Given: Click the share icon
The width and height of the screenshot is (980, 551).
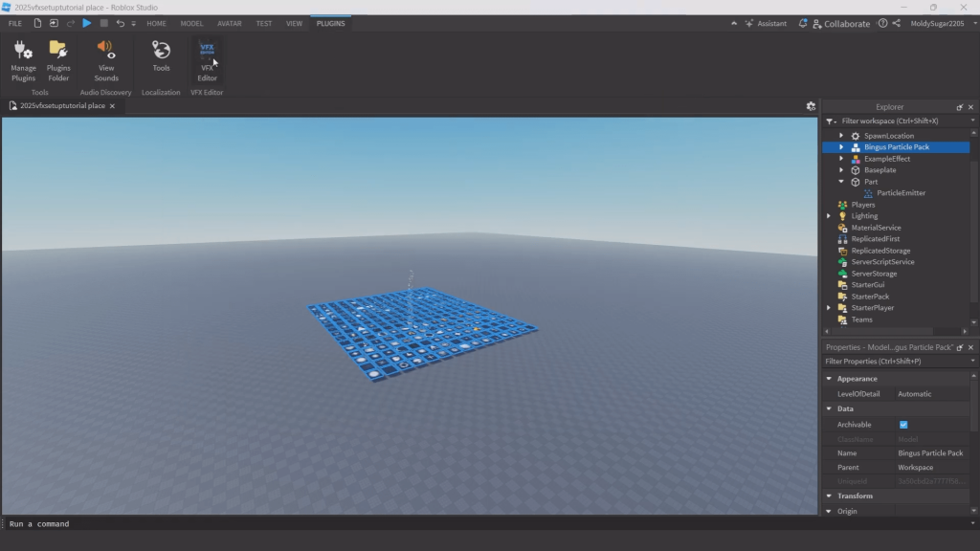Looking at the screenshot, I should pyautogui.click(x=896, y=23).
